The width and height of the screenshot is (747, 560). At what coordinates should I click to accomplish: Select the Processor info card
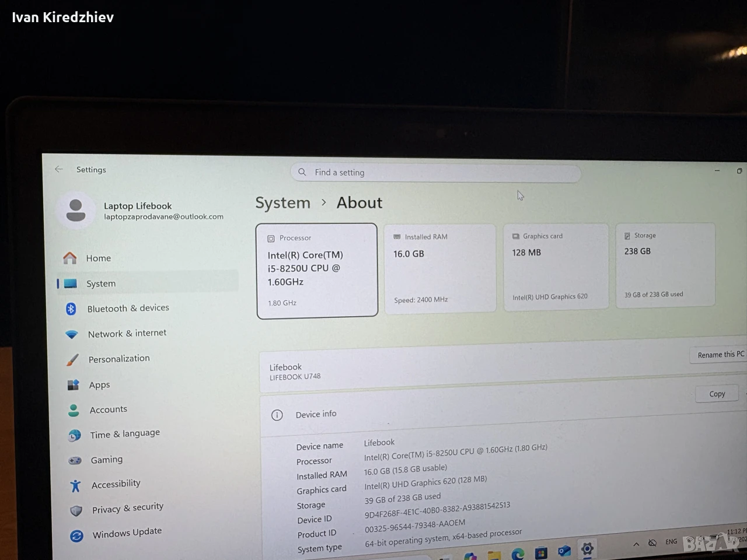point(317,271)
